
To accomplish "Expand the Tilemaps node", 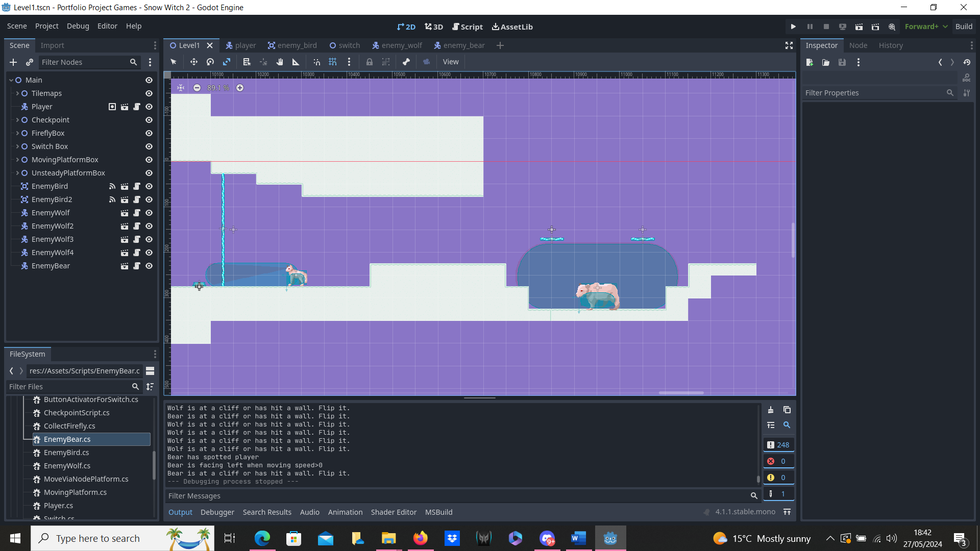I will [x=17, y=93].
